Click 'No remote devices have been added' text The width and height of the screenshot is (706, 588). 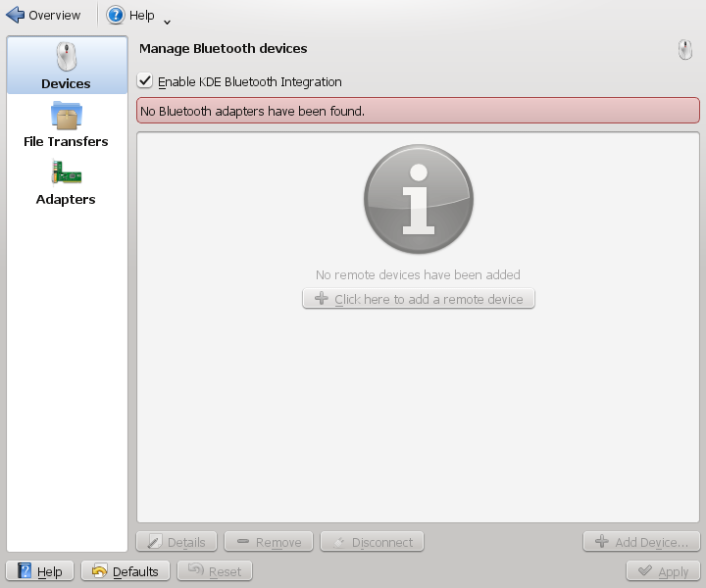[x=418, y=274]
